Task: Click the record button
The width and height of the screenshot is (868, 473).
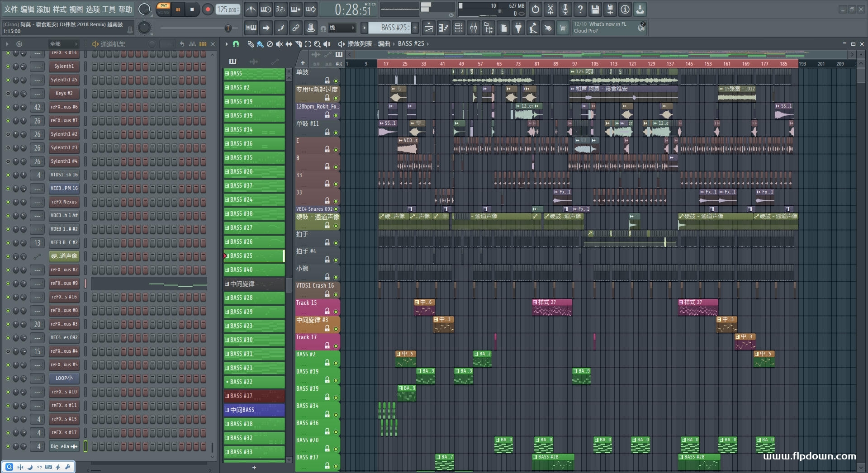Action: (208, 9)
